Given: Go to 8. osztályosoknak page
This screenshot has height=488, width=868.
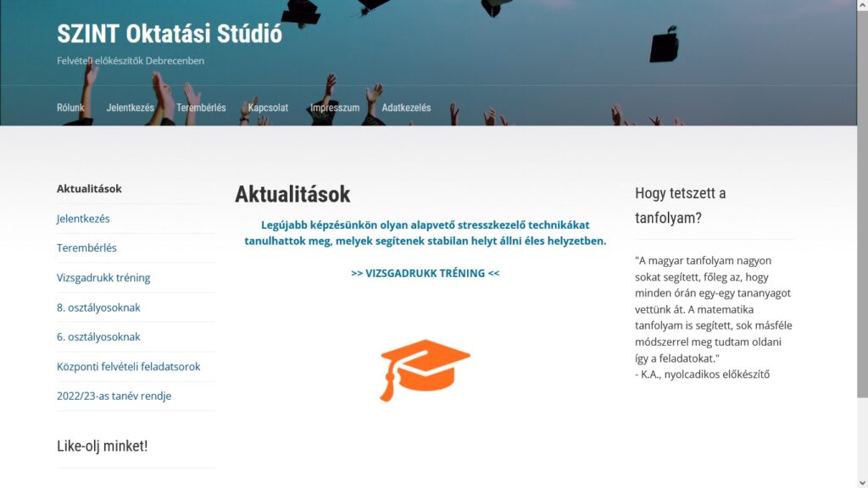Looking at the screenshot, I should (x=98, y=308).
